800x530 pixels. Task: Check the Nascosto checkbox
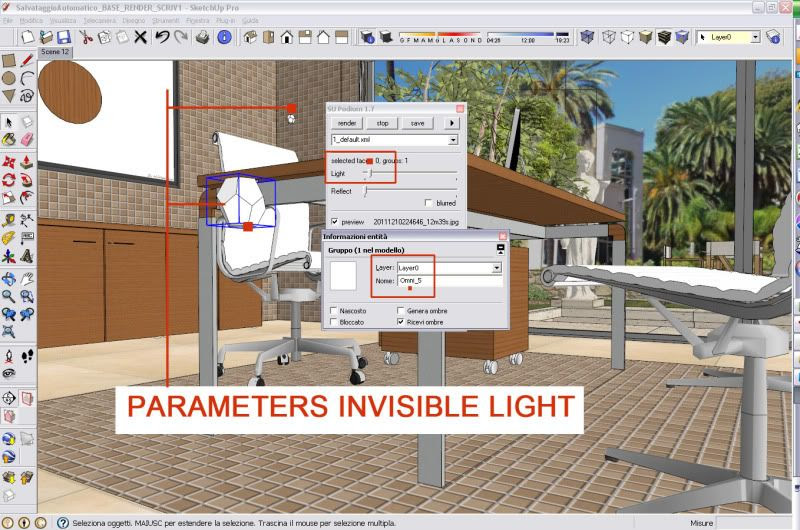(x=333, y=310)
